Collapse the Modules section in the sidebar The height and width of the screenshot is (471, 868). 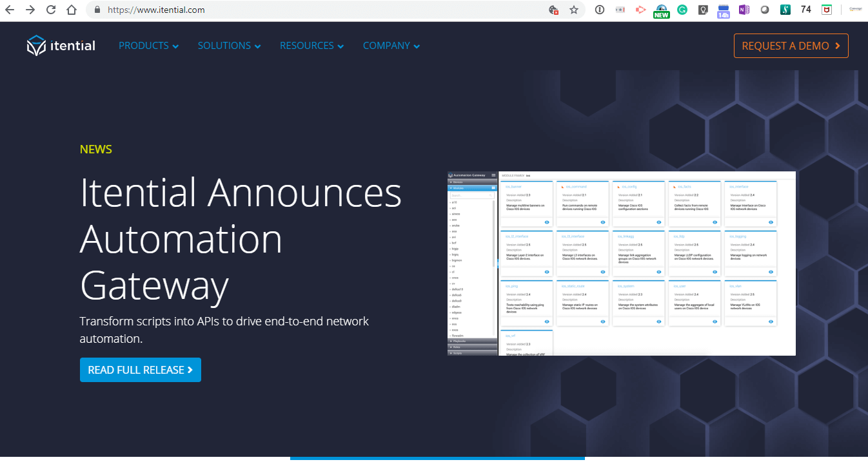452,188
